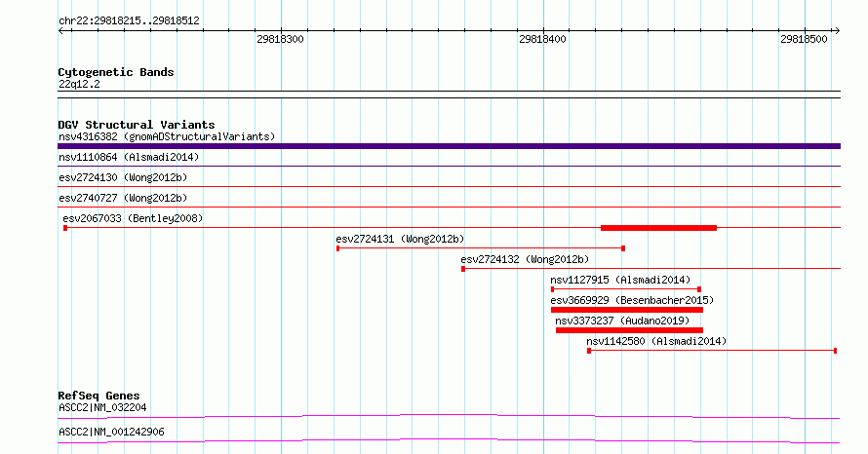Viewport: 868px width, 454px height.
Task: Click right arrow end of ruler
Action: (x=837, y=31)
